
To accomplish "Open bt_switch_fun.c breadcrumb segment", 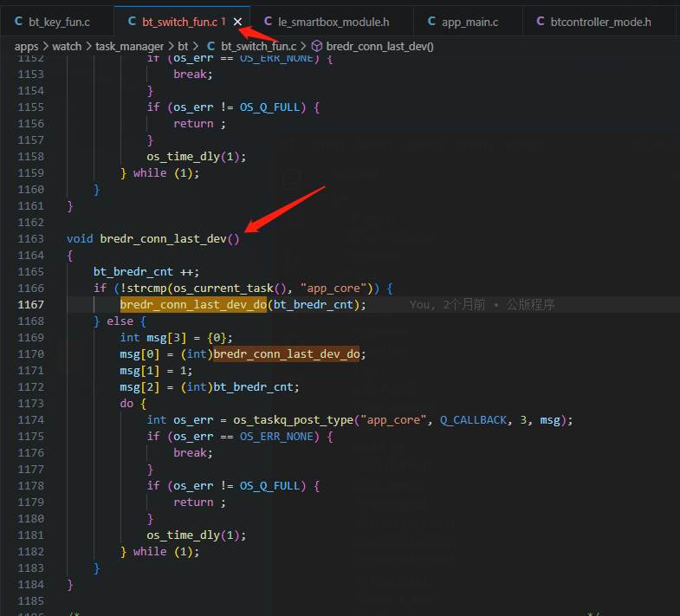I will pos(258,47).
